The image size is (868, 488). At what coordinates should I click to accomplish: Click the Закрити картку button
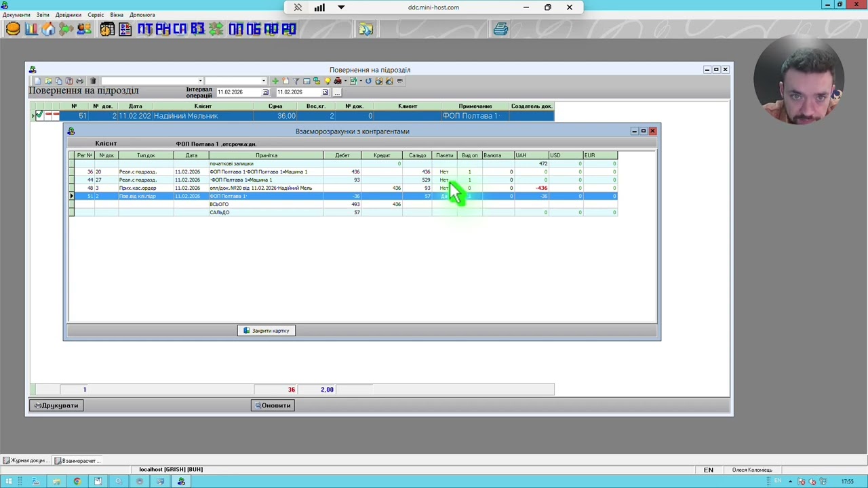click(x=267, y=331)
